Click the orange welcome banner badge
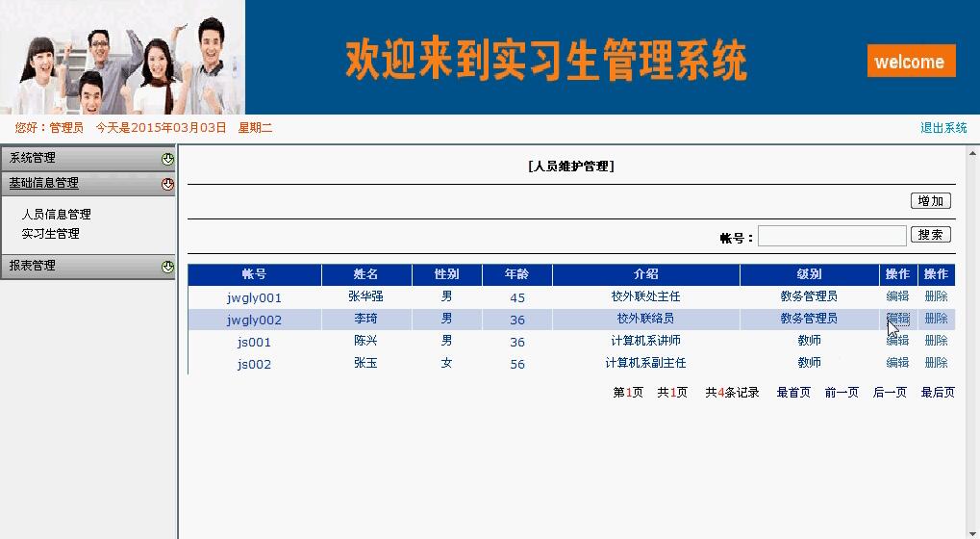The width and height of the screenshot is (980, 539). tap(912, 61)
